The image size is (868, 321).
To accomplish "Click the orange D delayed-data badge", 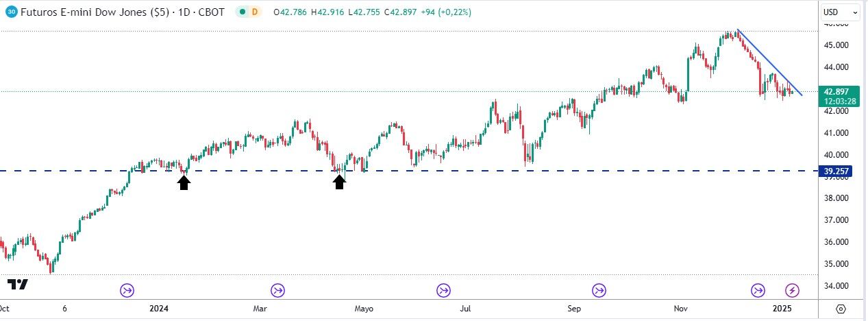I will pyautogui.click(x=255, y=12).
